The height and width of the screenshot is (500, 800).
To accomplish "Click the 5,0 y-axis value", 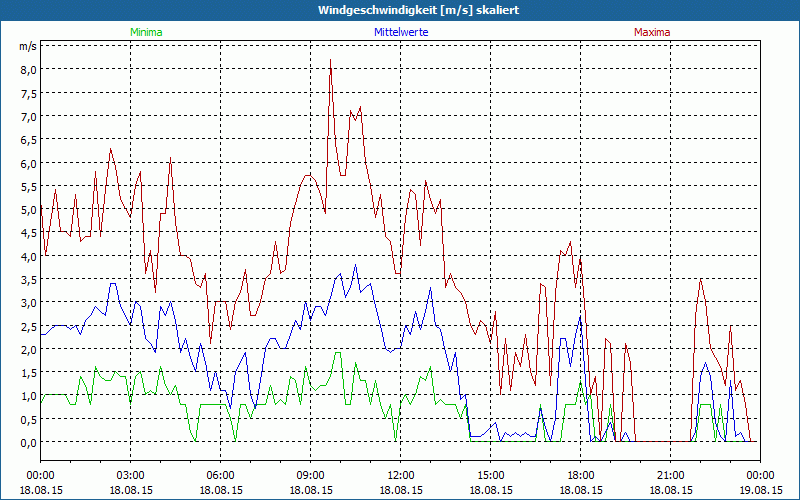I will tap(28, 210).
